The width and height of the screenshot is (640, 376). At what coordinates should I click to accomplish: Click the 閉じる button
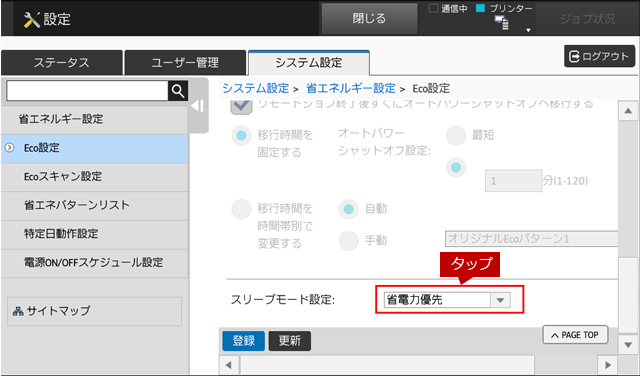369,18
